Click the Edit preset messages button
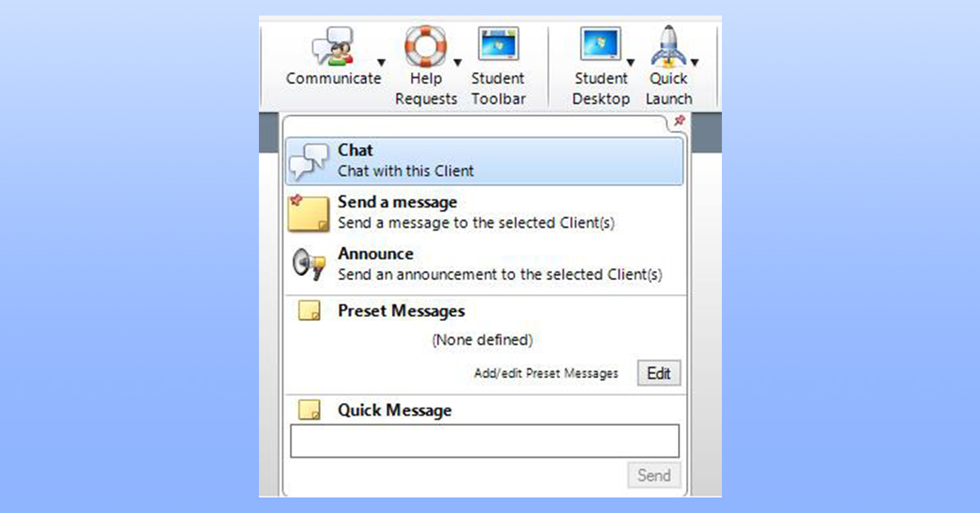The image size is (980, 513). [658, 373]
